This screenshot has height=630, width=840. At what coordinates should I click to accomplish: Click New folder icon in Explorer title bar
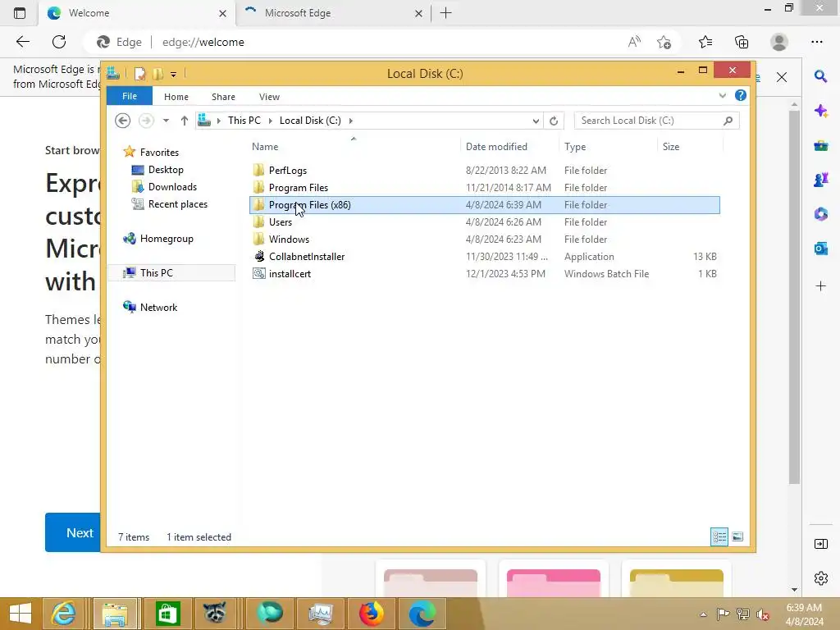click(157, 73)
